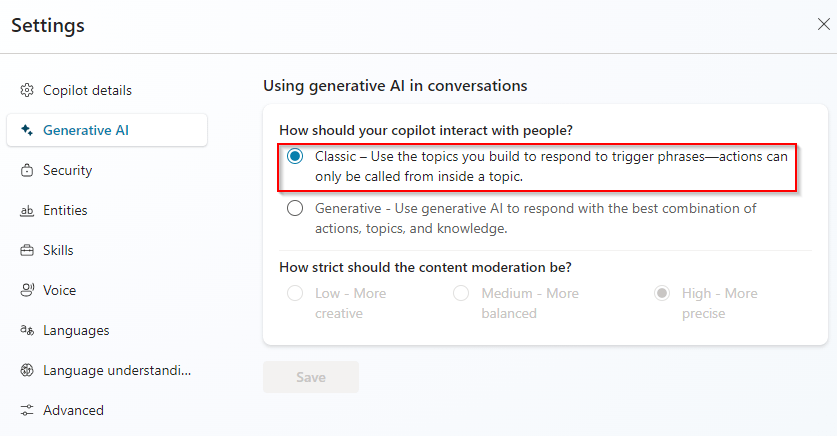Click the Copilot details gear icon

(27, 90)
